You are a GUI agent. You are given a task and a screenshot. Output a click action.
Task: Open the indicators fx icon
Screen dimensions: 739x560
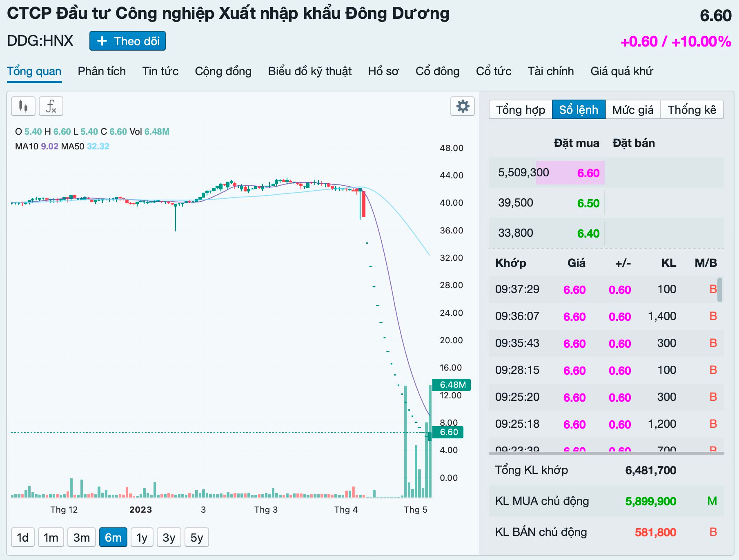(x=51, y=107)
